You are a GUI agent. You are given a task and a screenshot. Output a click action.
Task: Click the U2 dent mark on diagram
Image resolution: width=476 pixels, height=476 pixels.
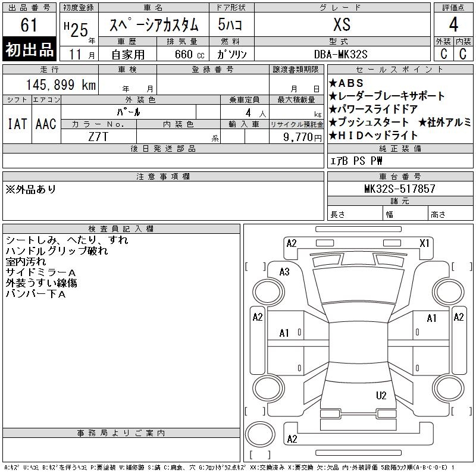click(x=381, y=396)
